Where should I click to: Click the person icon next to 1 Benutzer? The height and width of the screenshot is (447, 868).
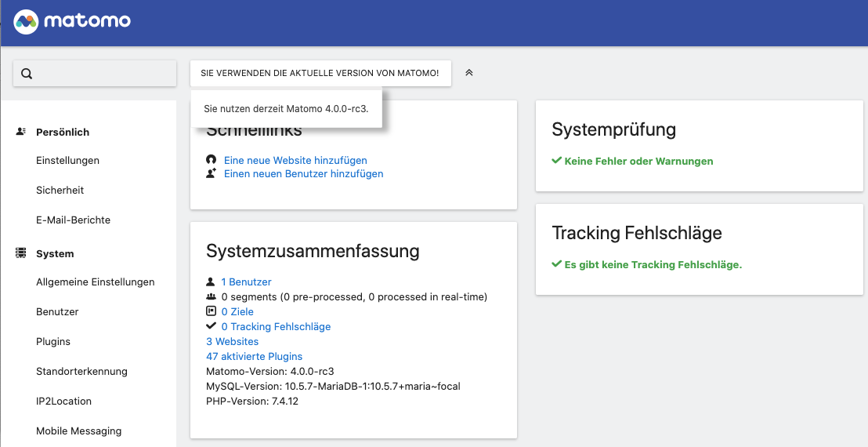click(211, 282)
